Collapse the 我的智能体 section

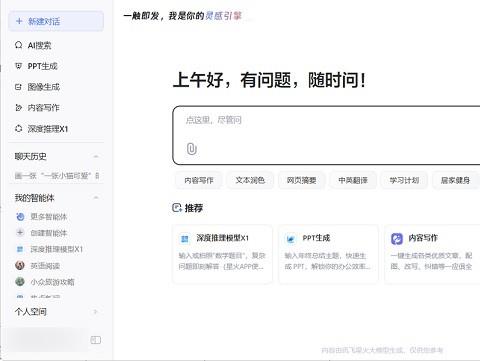coord(96,198)
